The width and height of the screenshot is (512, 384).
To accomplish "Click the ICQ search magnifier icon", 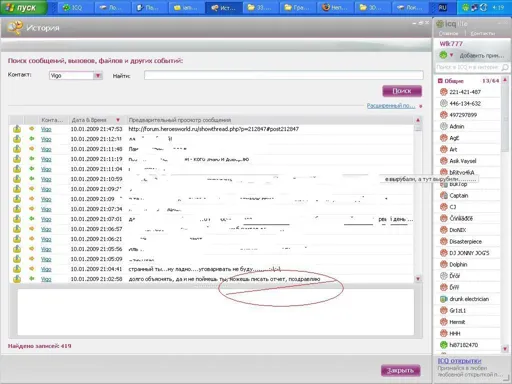I will [x=505, y=68].
